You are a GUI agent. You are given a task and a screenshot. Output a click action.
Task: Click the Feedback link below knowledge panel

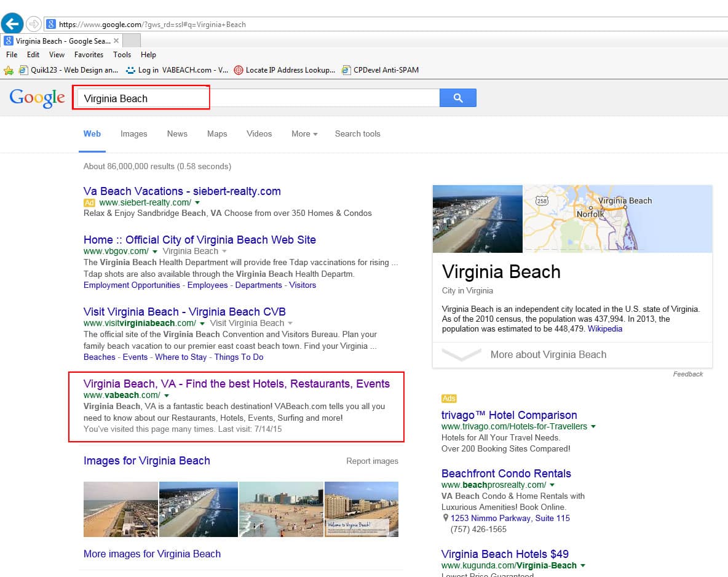pyautogui.click(x=687, y=374)
